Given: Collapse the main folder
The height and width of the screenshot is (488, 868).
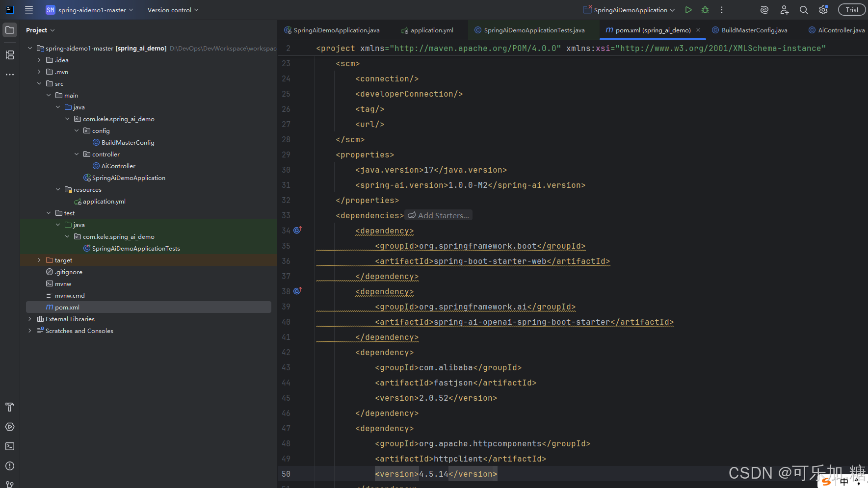Looking at the screenshot, I should tap(49, 95).
